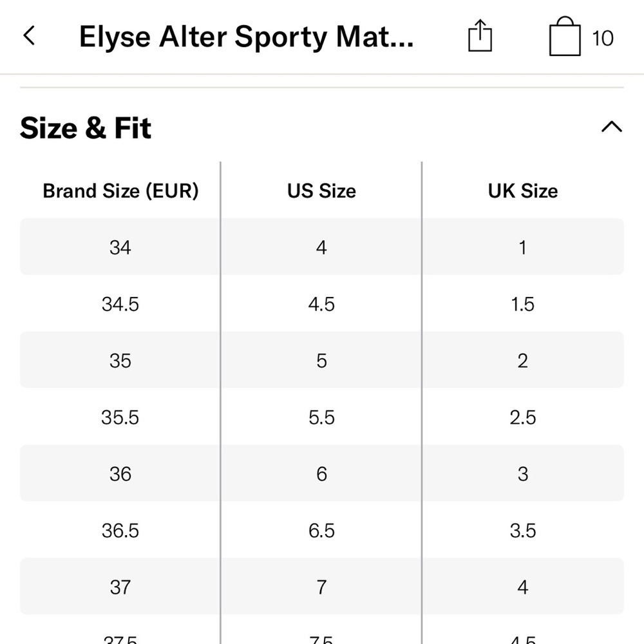This screenshot has width=644, height=644.
Task: Tap the UK size 1 cell
Action: [523, 247]
